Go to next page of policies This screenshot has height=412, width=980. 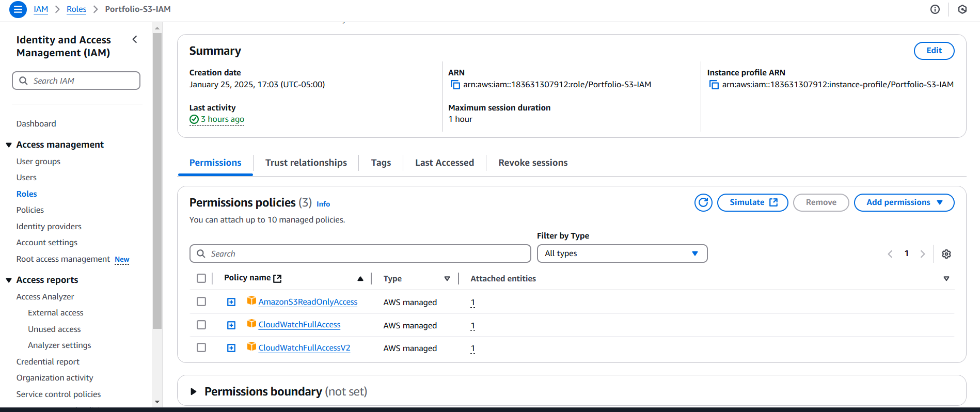[923, 254]
